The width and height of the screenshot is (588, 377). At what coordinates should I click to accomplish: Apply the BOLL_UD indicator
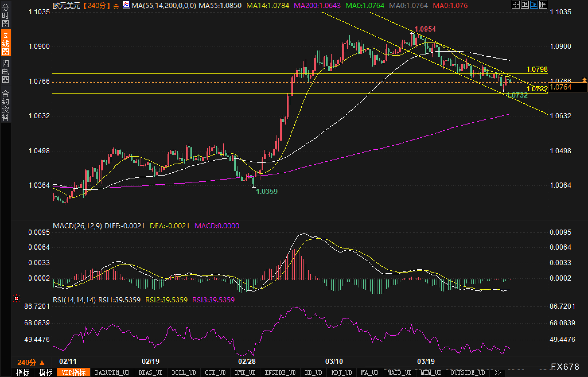pos(184,373)
